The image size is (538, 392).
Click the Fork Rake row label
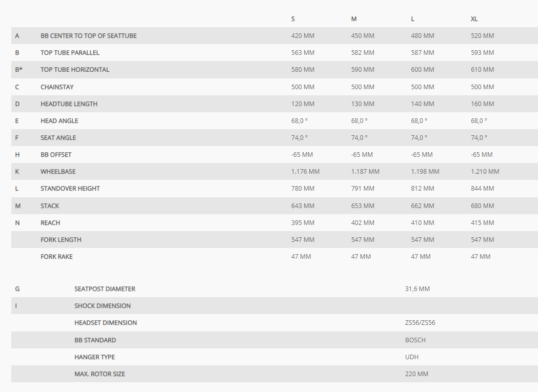(x=56, y=257)
